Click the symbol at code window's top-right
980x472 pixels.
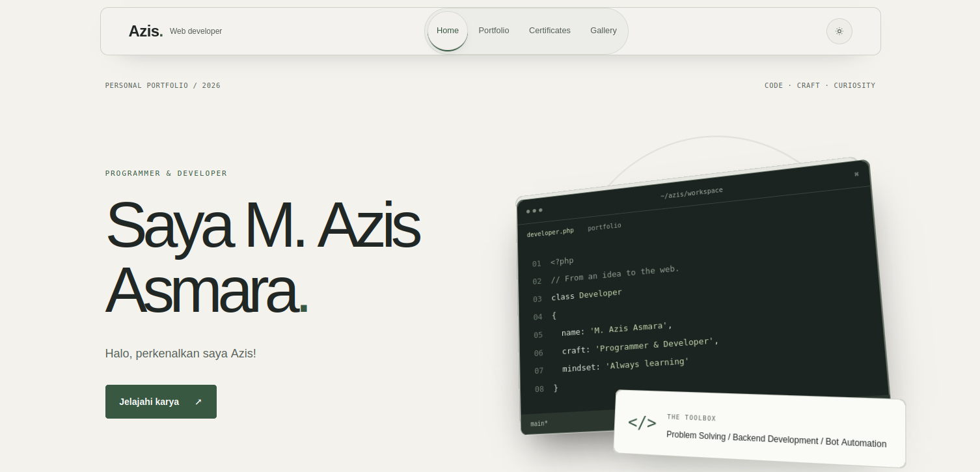click(x=856, y=174)
